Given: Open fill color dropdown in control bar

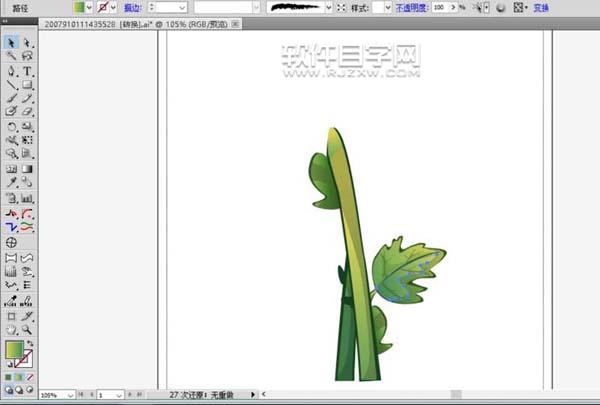Looking at the screenshot, I should click(89, 7).
